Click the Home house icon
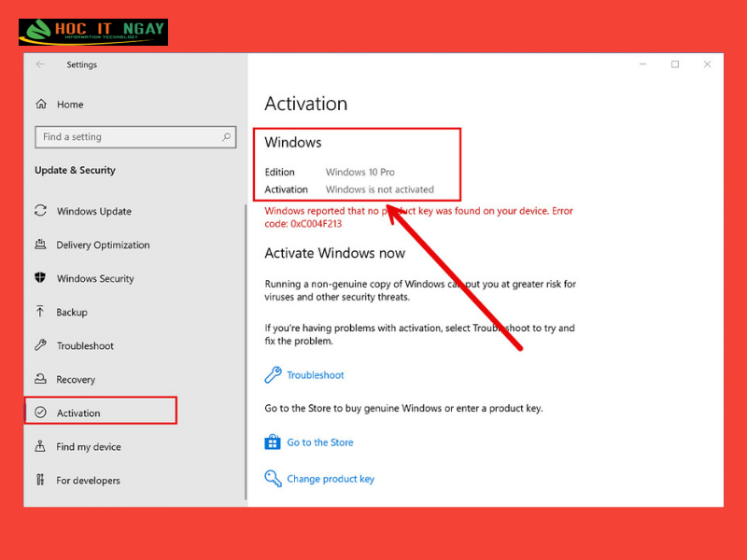This screenshot has height=560, width=747. click(41, 104)
